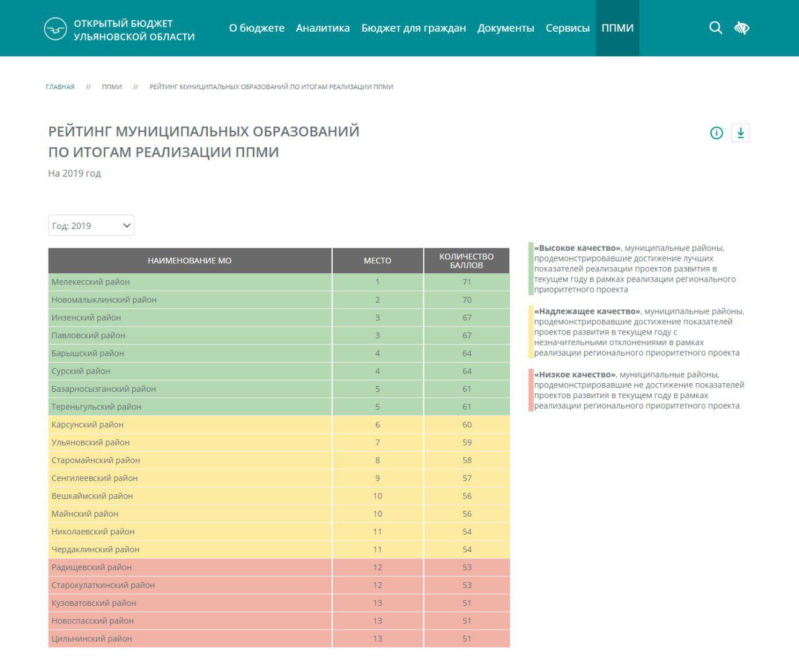The height and width of the screenshot is (672, 799).
Task: Open the 'О бюджете' menu
Action: [x=257, y=28]
